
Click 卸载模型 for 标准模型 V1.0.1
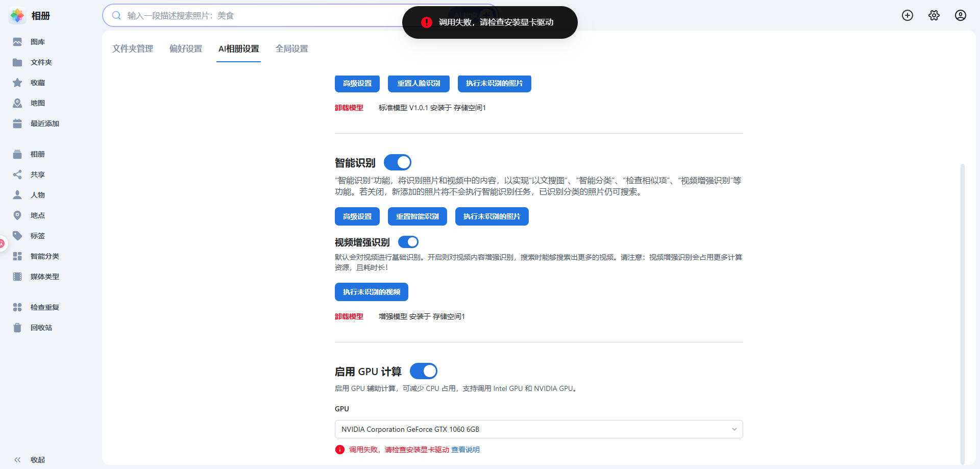click(x=349, y=108)
